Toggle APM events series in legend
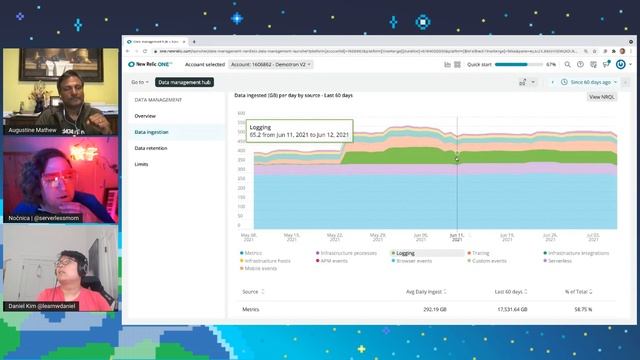Viewport: 640px width, 360px height. point(332,261)
